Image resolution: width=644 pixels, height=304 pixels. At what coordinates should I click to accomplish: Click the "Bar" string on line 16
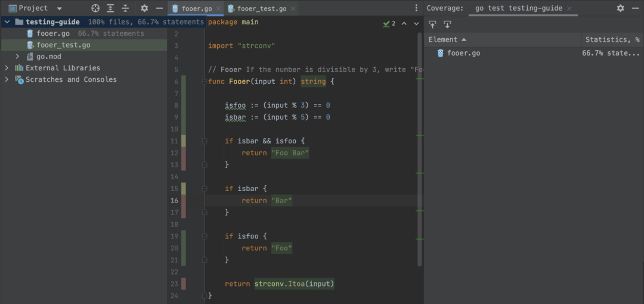pos(281,201)
